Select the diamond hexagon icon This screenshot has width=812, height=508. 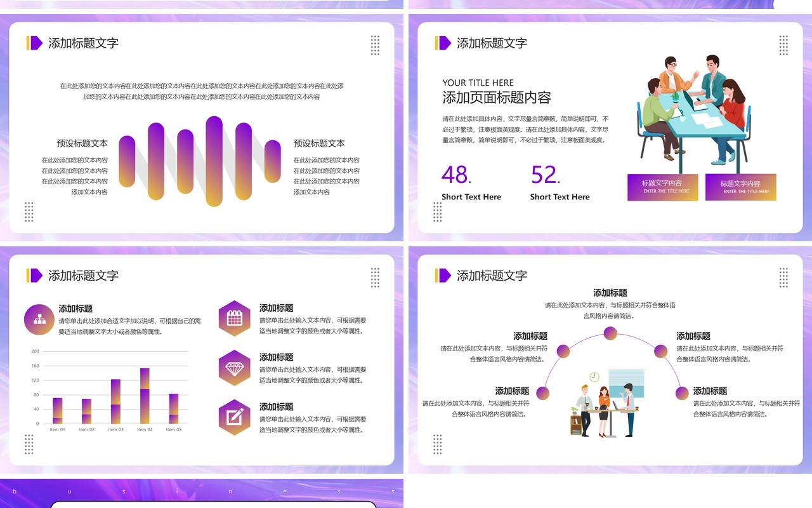(x=235, y=368)
